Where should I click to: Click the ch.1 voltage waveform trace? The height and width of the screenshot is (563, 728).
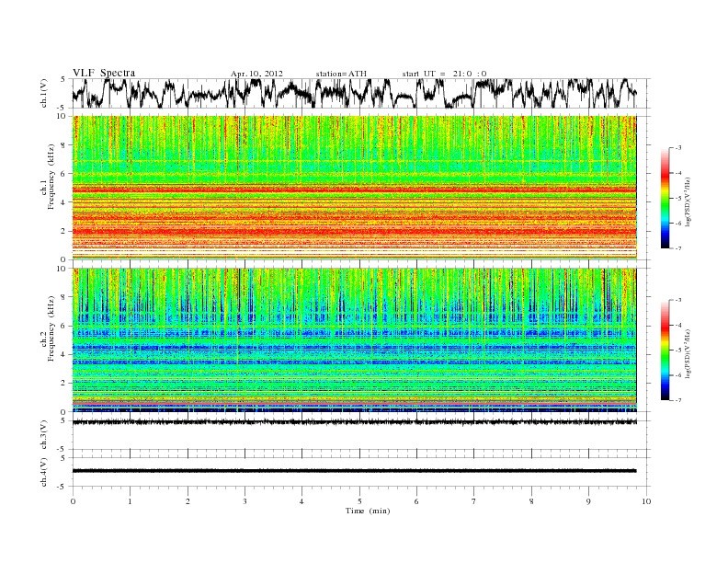[x=354, y=93]
